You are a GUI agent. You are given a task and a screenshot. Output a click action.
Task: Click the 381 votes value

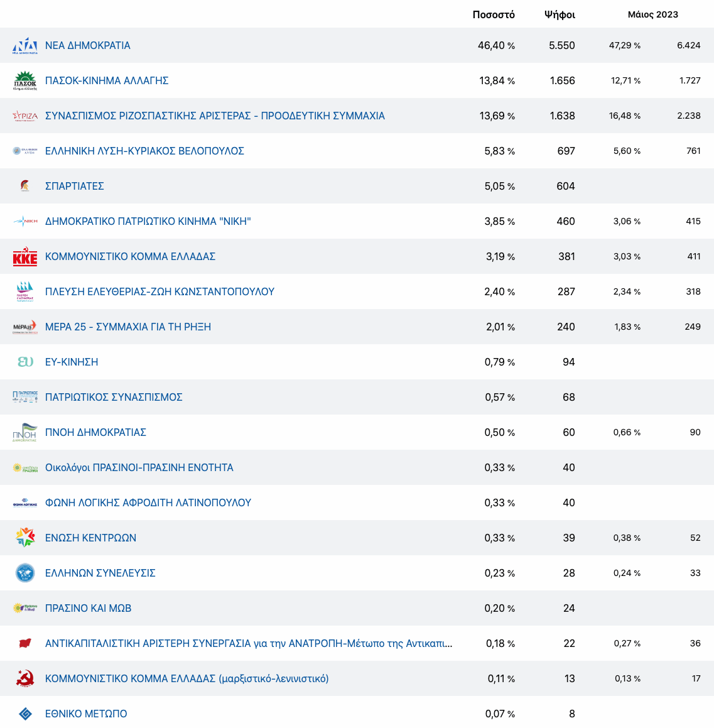pos(567,257)
